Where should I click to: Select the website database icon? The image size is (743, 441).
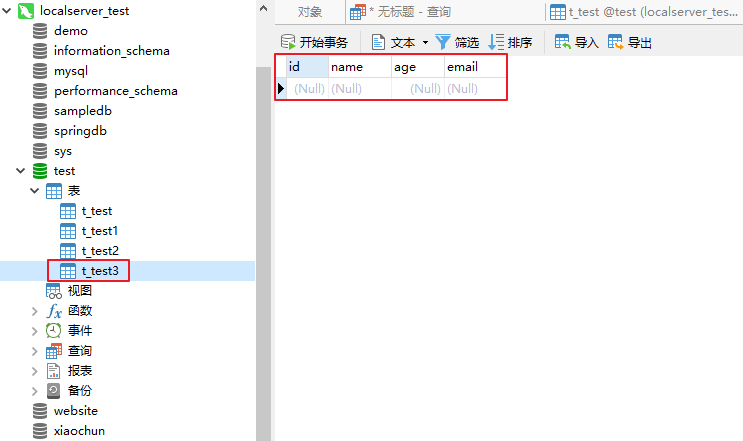(40, 411)
